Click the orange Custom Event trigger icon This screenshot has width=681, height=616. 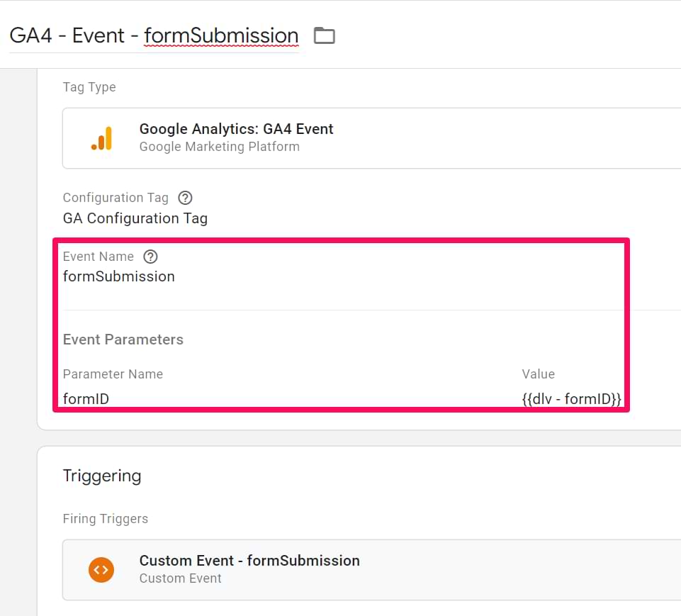pos(101,569)
